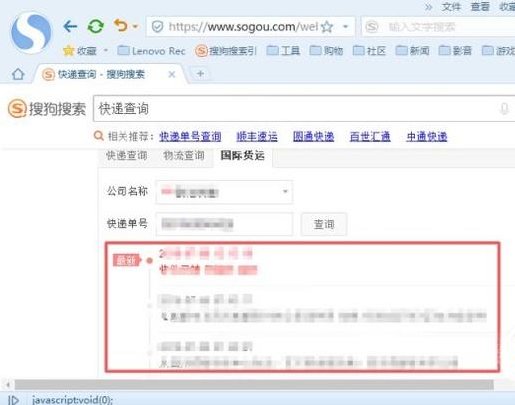Go back with the blue arrow

[70, 26]
